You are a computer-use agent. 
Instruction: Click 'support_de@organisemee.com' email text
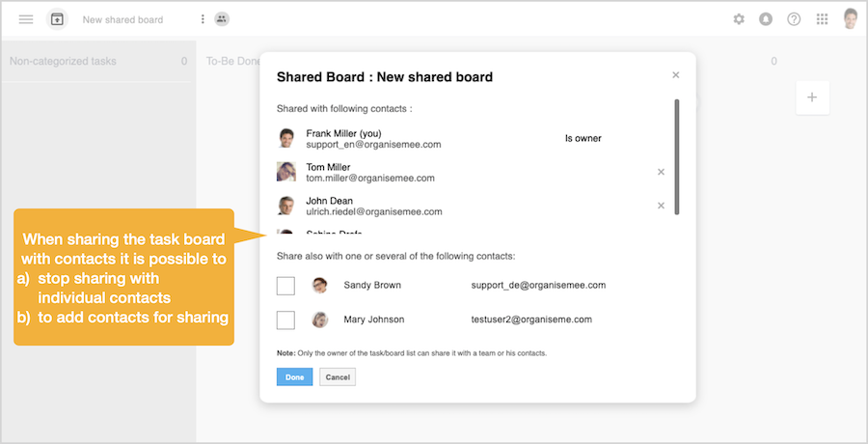pos(538,286)
